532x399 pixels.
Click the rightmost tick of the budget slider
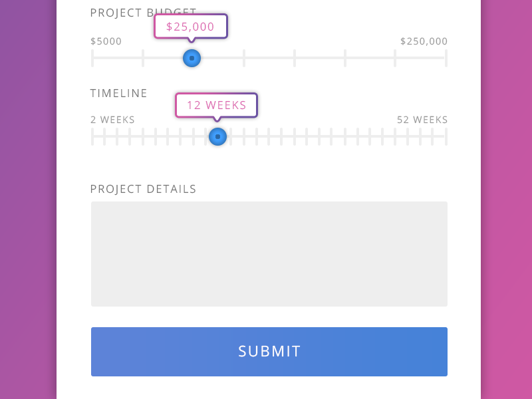446,58
